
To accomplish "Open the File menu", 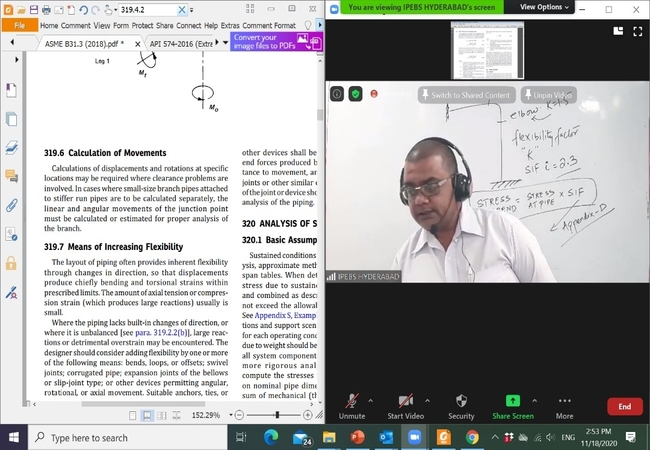I will [19, 25].
